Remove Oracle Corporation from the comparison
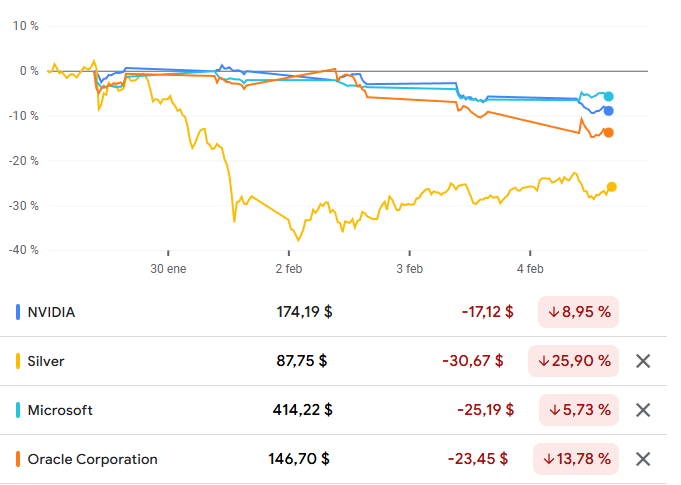 click(643, 459)
